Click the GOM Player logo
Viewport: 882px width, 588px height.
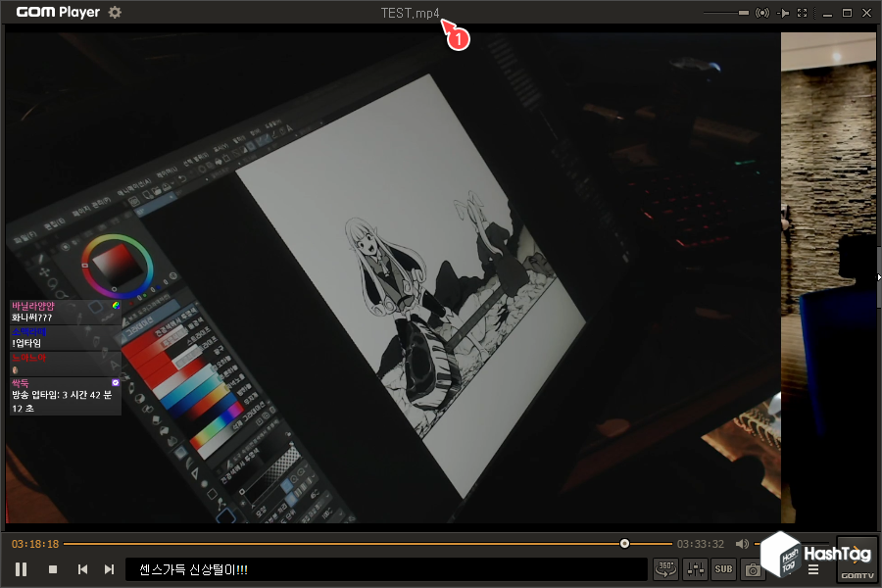coord(58,12)
